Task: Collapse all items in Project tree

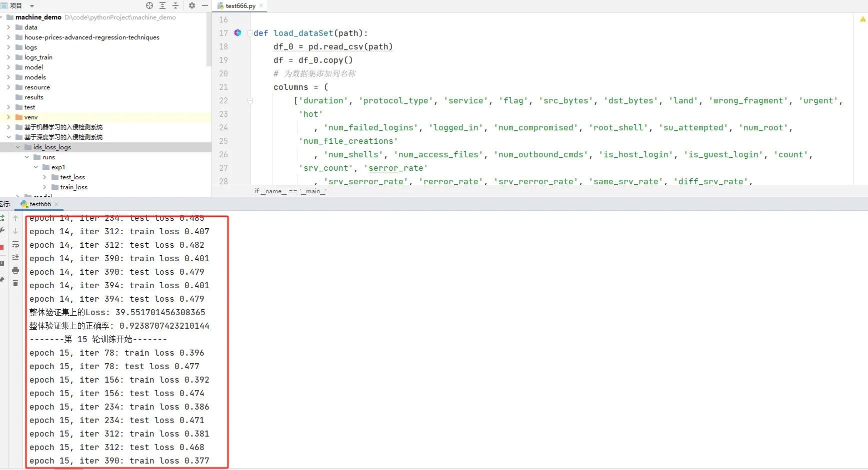Action: click(175, 5)
